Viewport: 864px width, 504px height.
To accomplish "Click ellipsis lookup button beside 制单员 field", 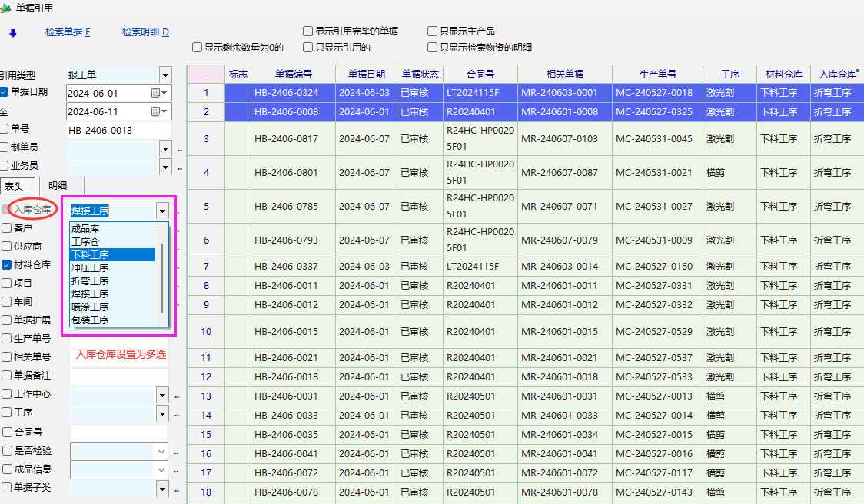I will tap(180, 149).
